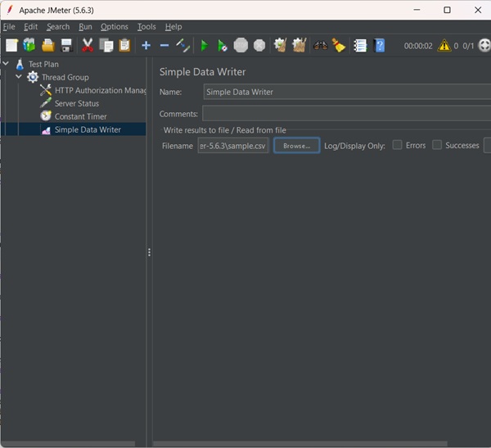The image size is (491, 448).
Task: Click the Toggle enable/disable icon
Action: 182,46
